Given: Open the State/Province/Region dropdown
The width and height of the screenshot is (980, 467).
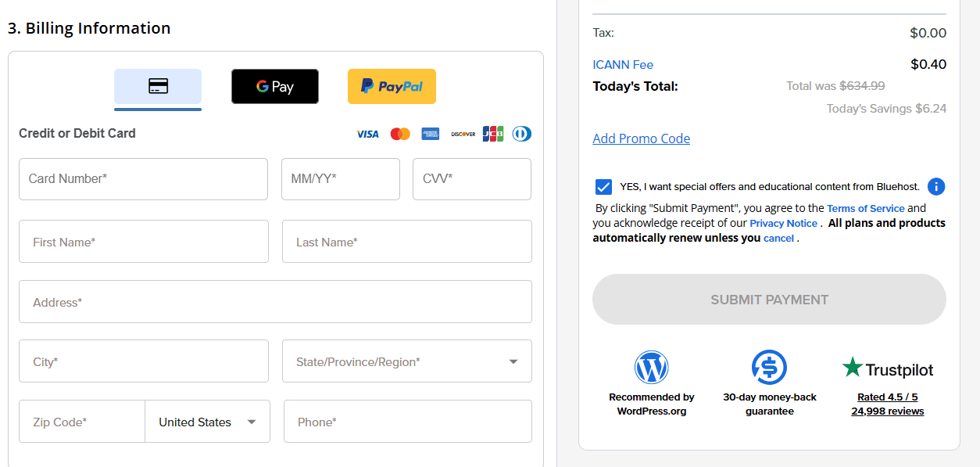Looking at the screenshot, I should [x=406, y=361].
